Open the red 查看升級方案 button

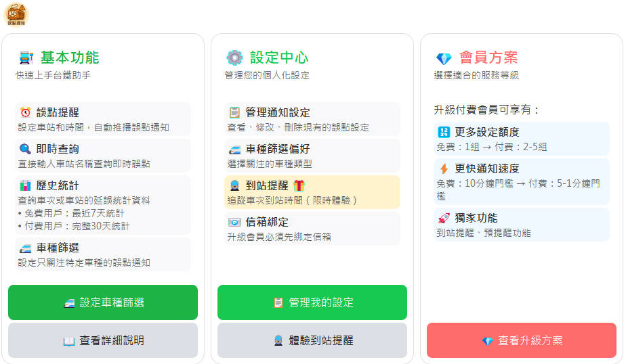[522, 340]
